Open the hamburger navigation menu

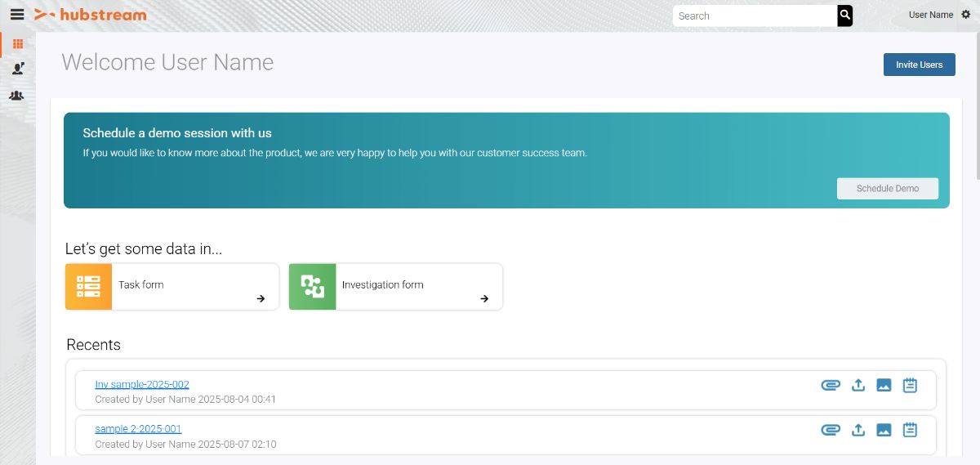pyautogui.click(x=17, y=15)
